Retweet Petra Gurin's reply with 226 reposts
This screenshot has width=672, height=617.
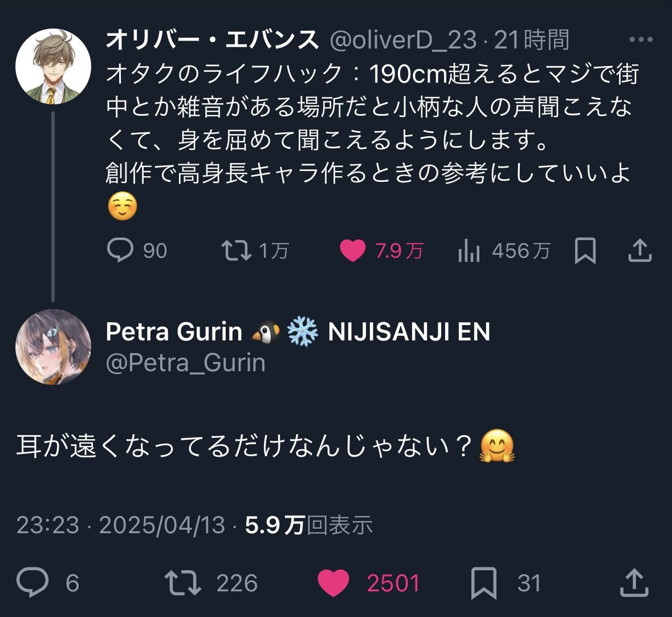click(x=182, y=583)
